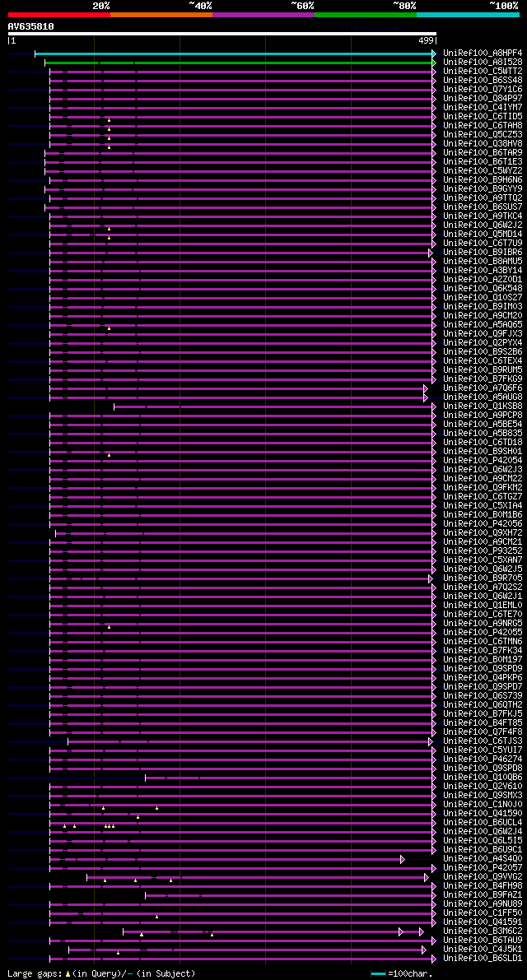Click the UniRef100_B6TAR9 label
Screen dimensions: 527x980
[x=483, y=153]
